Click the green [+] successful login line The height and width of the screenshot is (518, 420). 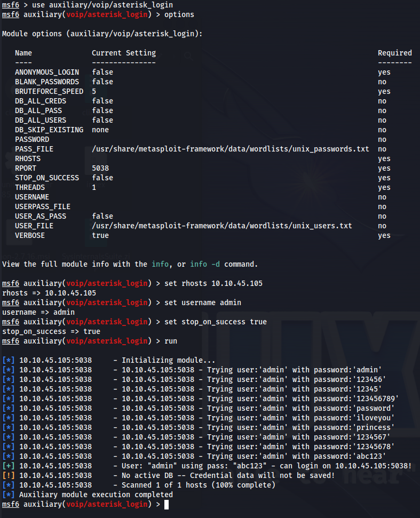tap(207, 465)
